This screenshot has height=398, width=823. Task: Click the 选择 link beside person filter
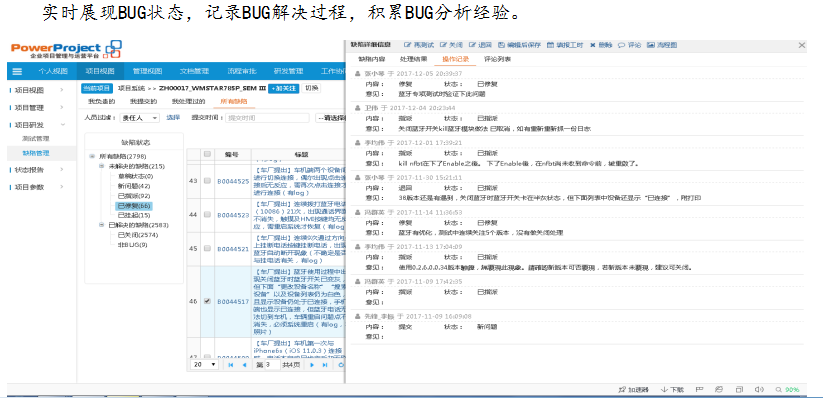tap(173, 118)
